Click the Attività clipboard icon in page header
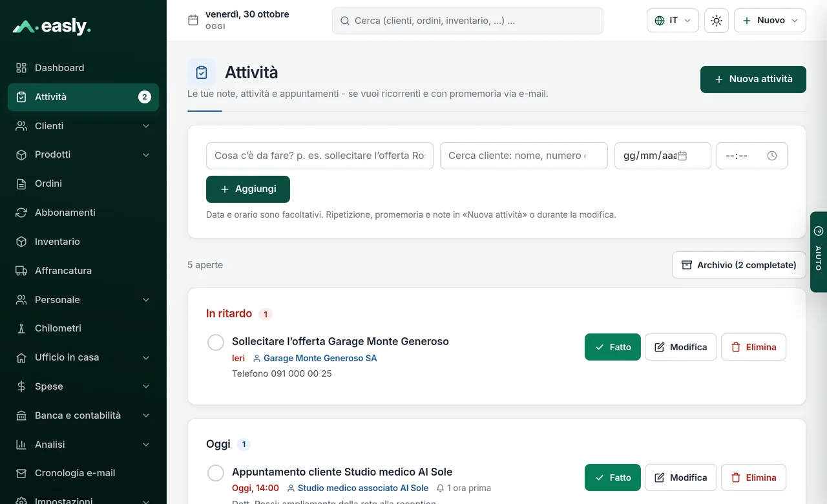827x504 pixels. (202, 72)
